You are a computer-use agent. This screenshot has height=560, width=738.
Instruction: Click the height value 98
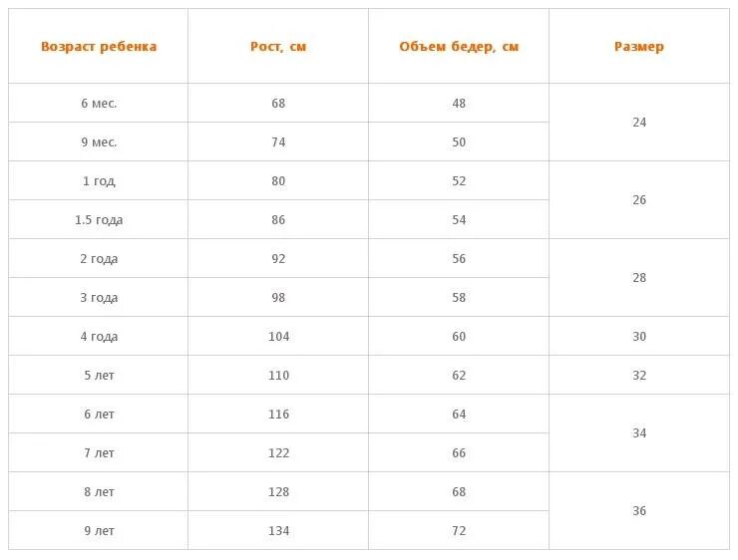[278, 298]
